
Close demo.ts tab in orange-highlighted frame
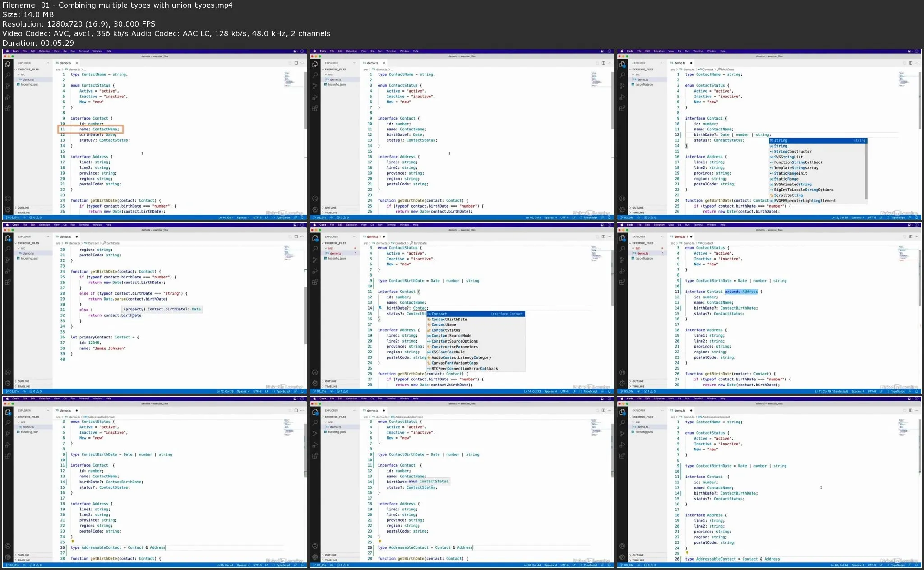77,63
